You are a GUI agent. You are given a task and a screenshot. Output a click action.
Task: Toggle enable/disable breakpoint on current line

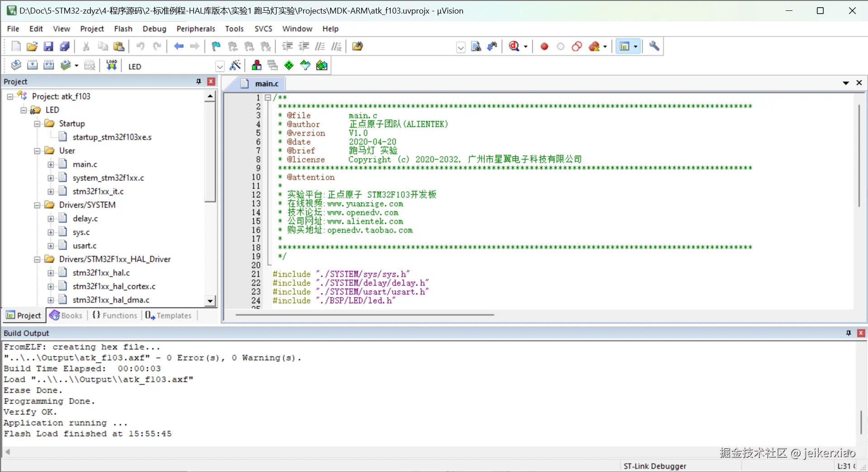pyautogui.click(x=560, y=47)
